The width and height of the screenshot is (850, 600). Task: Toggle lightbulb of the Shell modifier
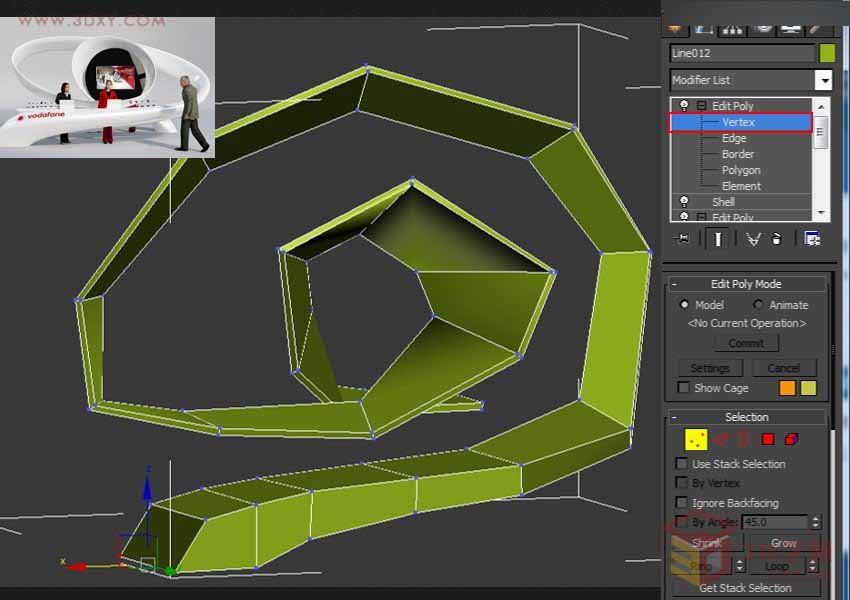[684, 202]
